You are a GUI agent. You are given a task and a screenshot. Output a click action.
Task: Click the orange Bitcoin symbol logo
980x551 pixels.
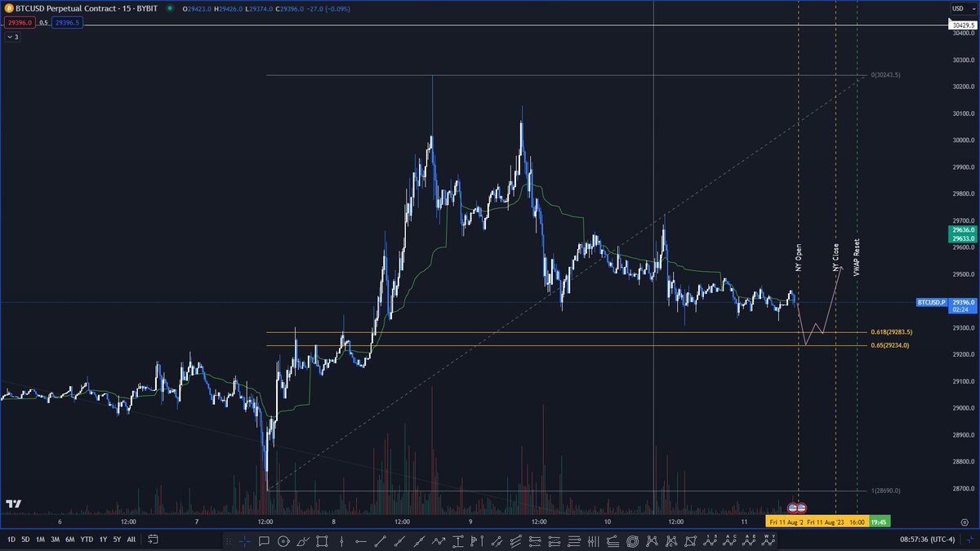click(10, 9)
